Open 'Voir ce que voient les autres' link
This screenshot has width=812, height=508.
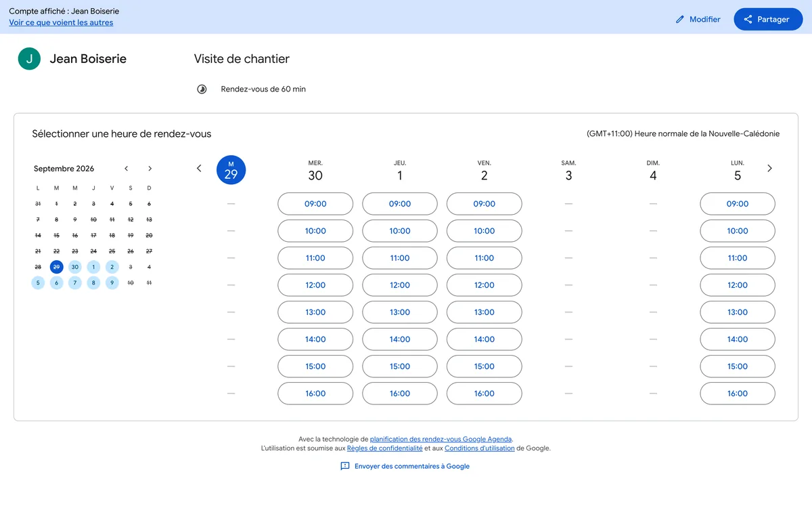tap(61, 22)
